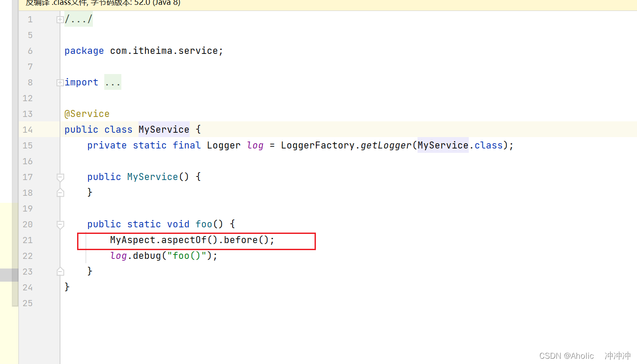The height and width of the screenshot is (364, 637).
Task: Click the log field name on line 15
Action: [x=255, y=145]
